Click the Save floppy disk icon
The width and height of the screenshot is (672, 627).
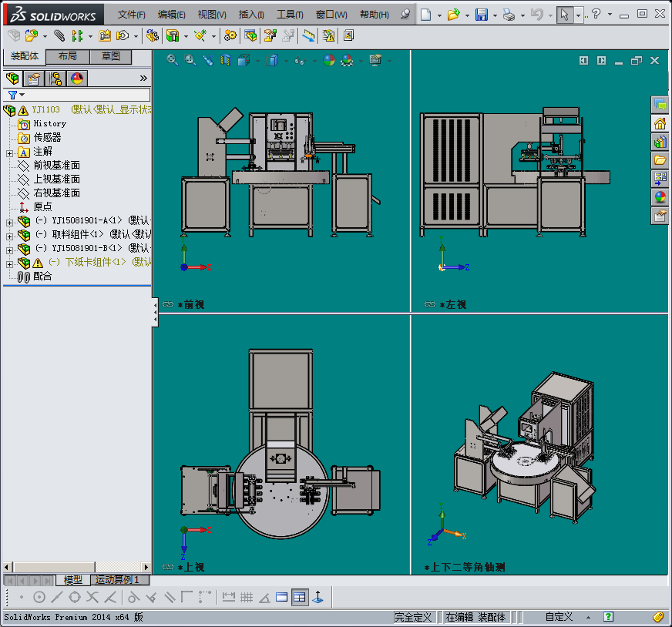(481, 15)
